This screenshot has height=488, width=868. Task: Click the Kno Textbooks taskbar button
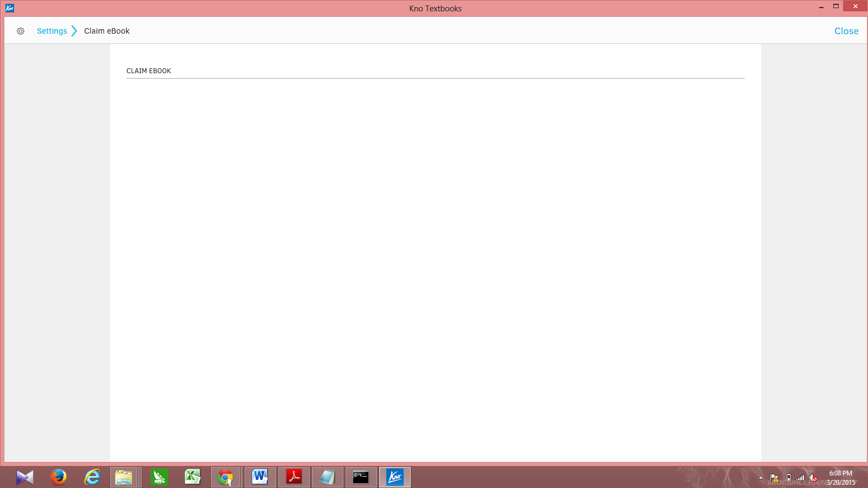click(x=395, y=477)
